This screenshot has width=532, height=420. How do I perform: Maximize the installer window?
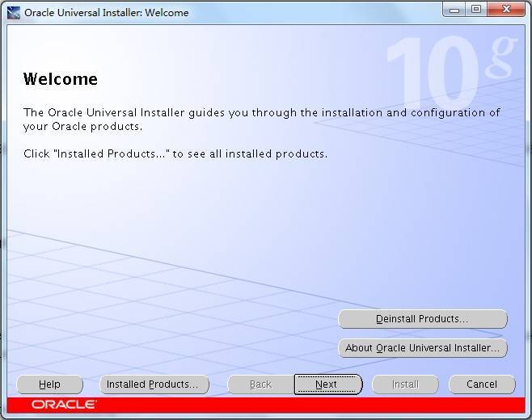[x=475, y=10]
